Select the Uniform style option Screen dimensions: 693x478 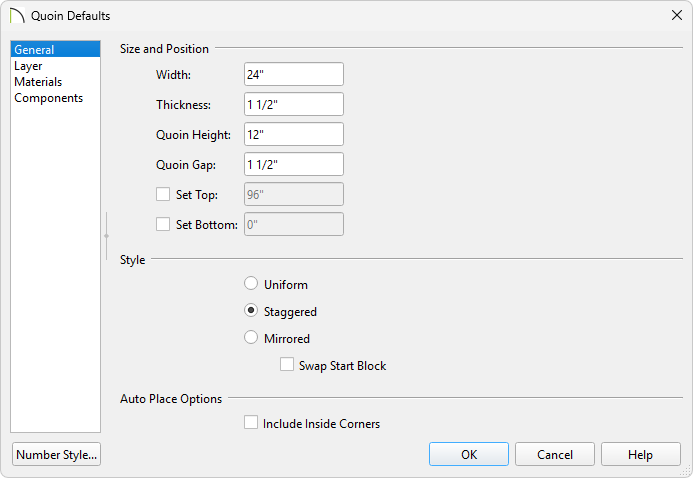pos(251,283)
